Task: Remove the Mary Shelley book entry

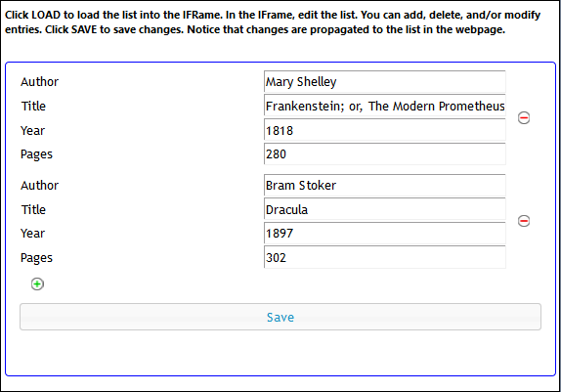Action: 524,117
